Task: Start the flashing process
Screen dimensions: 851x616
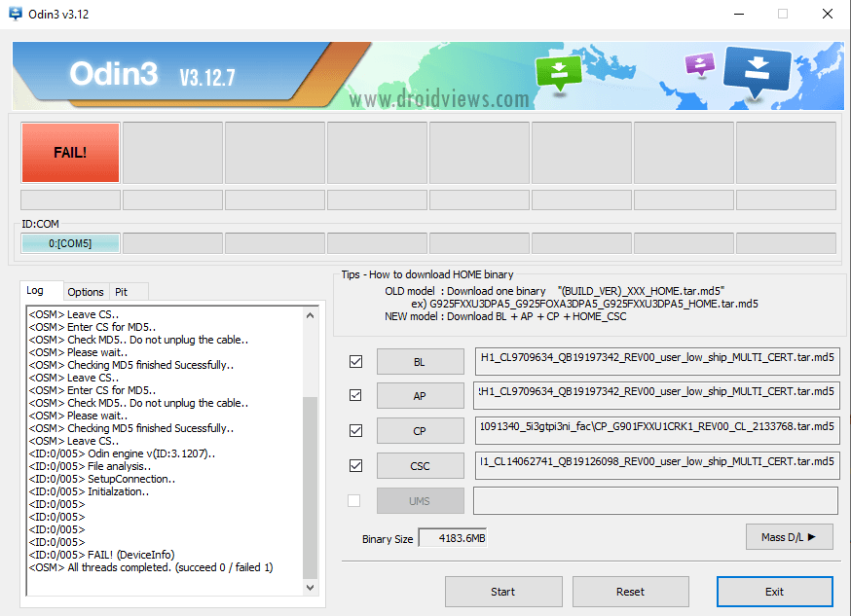Action: (503, 592)
